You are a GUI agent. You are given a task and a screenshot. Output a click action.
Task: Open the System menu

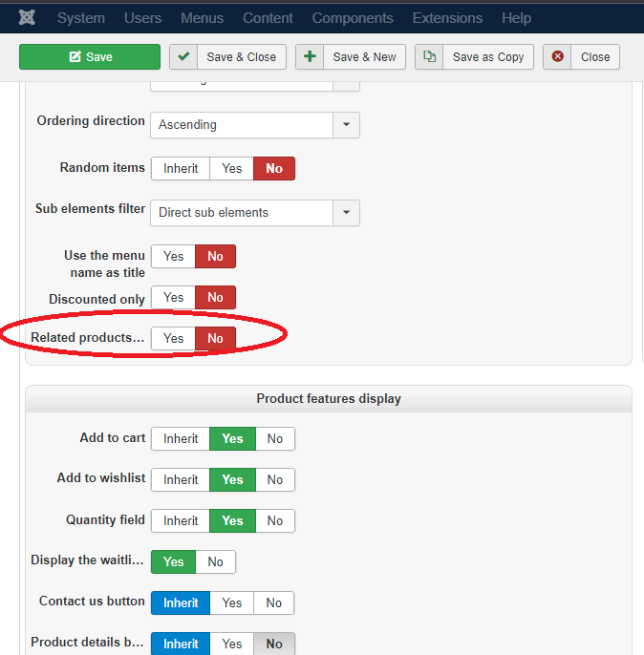(x=81, y=18)
